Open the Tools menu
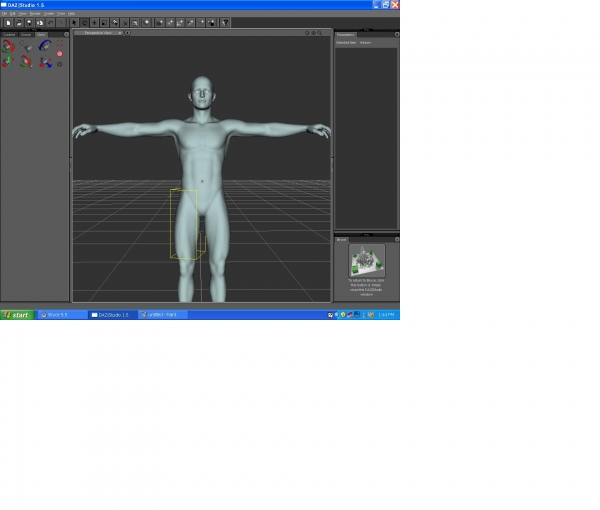600x510 pixels. coord(61,13)
